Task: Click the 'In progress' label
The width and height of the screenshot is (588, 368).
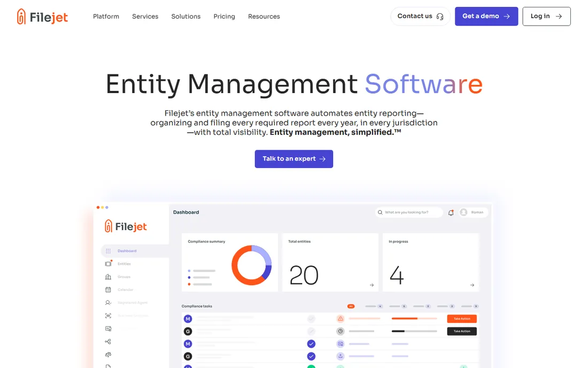Action: (x=398, y=242)
